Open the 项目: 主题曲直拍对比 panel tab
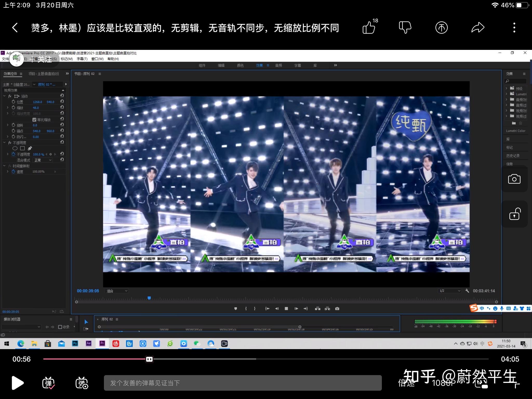Screen dimensions: 532x399 [x=44, y=74]
